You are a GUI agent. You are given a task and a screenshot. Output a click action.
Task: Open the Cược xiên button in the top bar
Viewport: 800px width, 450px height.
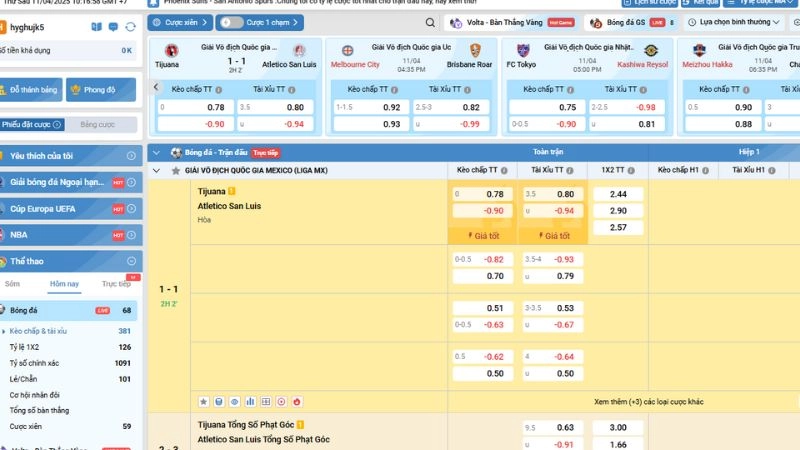tap(180, 22)
